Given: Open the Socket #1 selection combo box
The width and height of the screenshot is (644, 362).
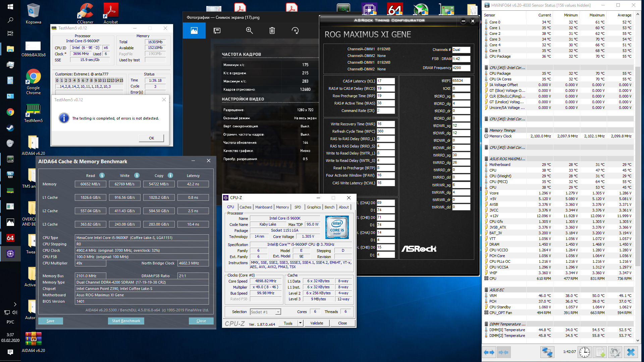Looking at the screenshot, I should pos(266,312).
